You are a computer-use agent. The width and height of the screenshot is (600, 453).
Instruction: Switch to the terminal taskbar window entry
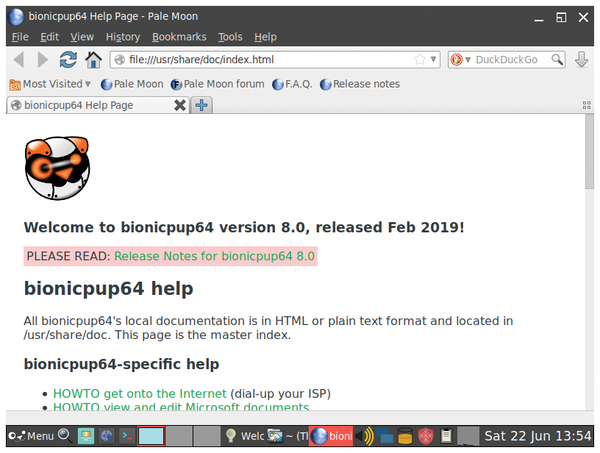coord(288,436)
